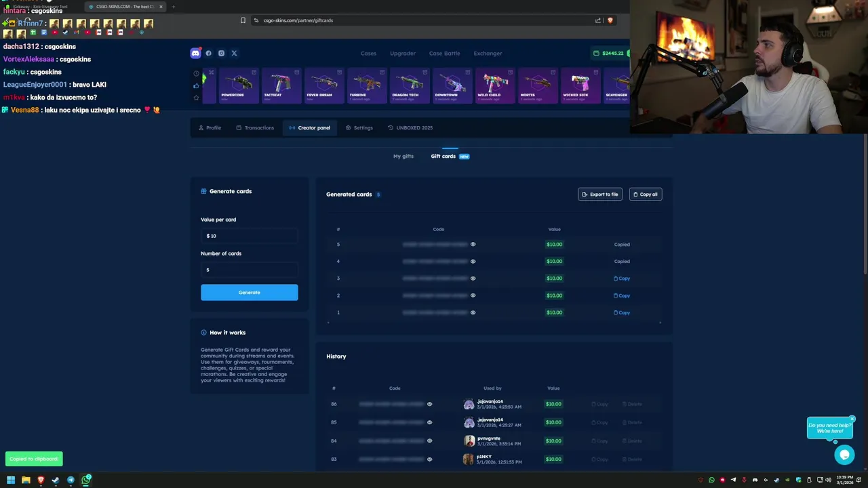Image resolution: width=868 pixels, height=488 pixels.
Task: Select the Gift cards sub-tab
Action: pyautogui.click(x=450, y=156)
